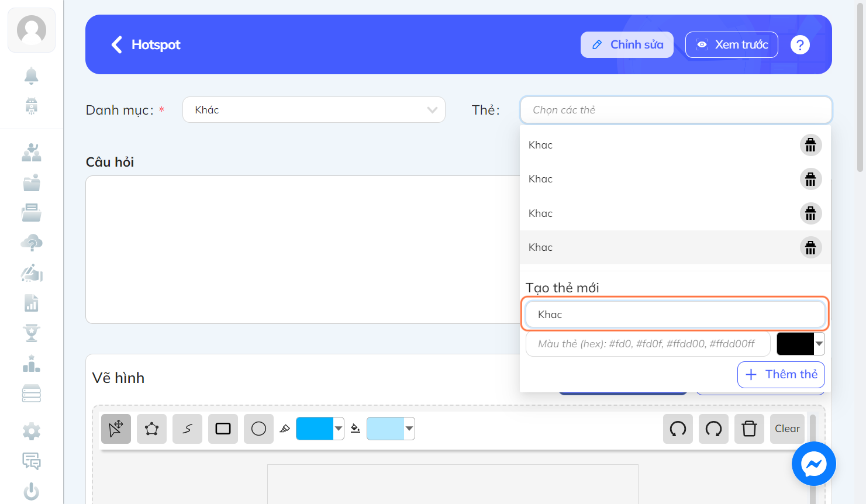Select the freehand curve tool
This screenshot has width=866, height=504.
(187, 429)
